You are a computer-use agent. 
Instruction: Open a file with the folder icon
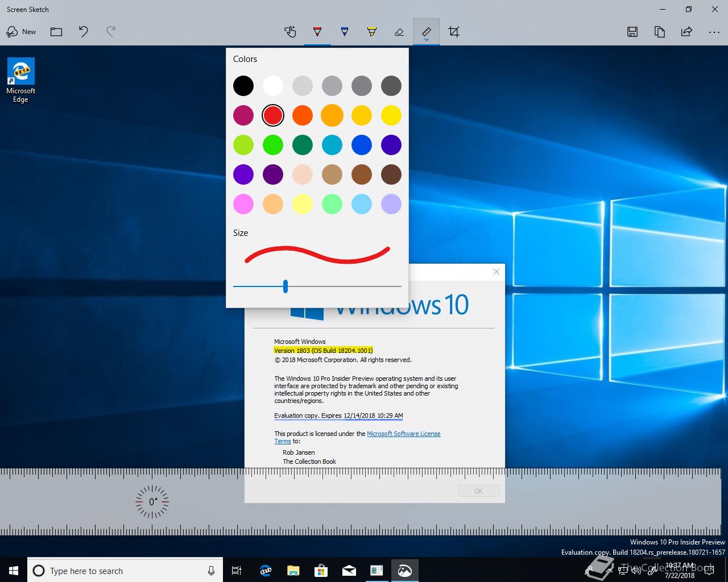(56, 32)
